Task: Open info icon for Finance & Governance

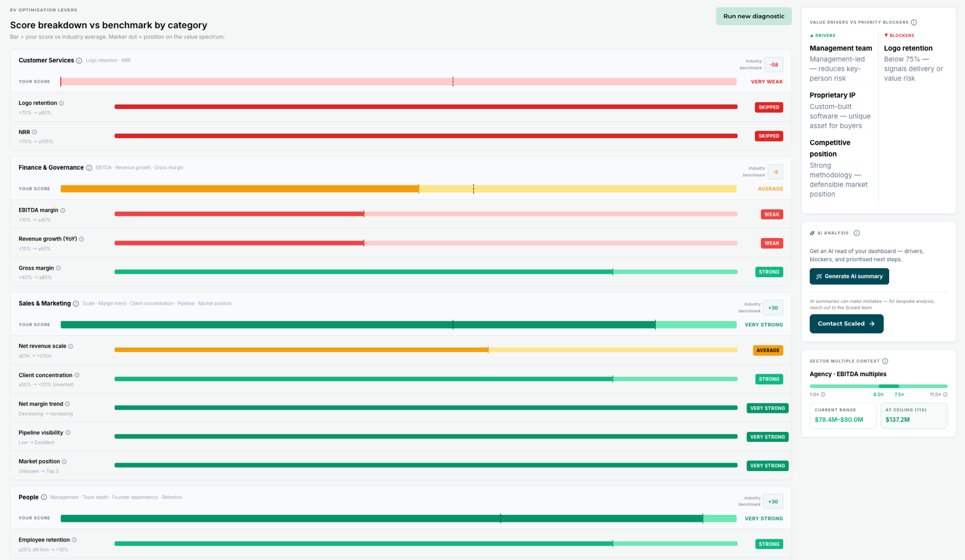Action: [x=89, y=168]
